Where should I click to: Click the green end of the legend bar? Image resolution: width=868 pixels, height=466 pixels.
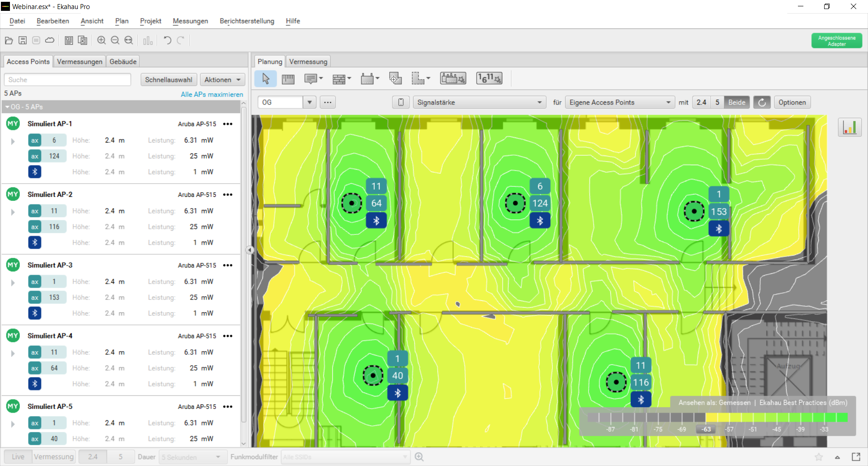(842, 418)
